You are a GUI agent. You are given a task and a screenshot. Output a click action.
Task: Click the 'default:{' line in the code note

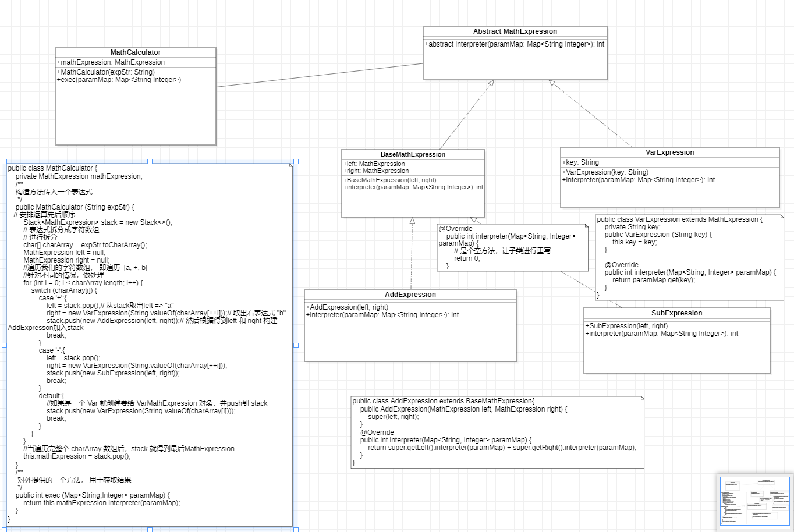pyautogui.click(x=52, y=396)
